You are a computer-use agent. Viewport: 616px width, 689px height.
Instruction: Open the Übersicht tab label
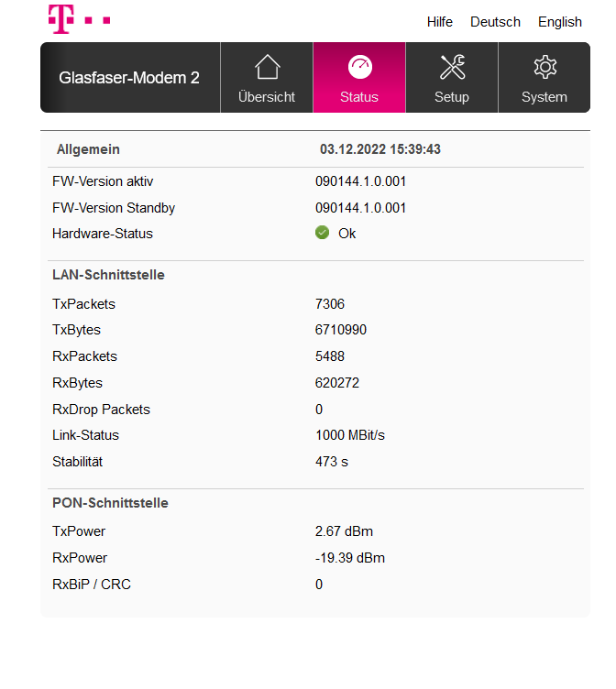click(267, 97)
